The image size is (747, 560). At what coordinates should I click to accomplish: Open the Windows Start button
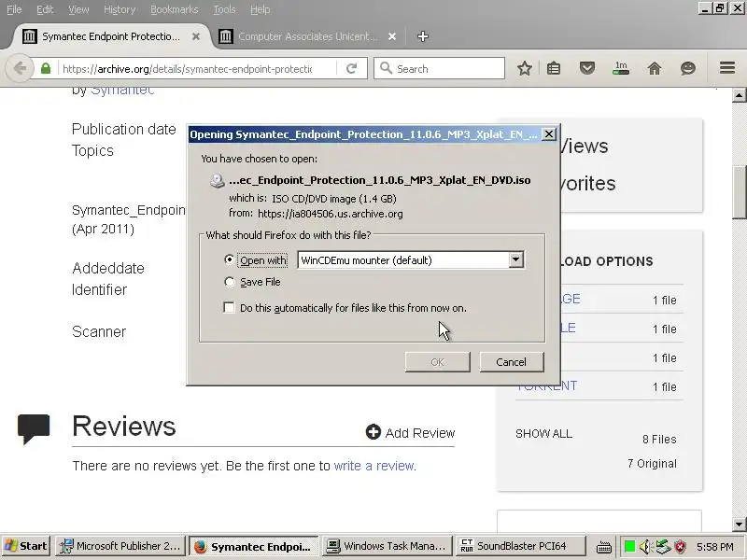point(26,546)
